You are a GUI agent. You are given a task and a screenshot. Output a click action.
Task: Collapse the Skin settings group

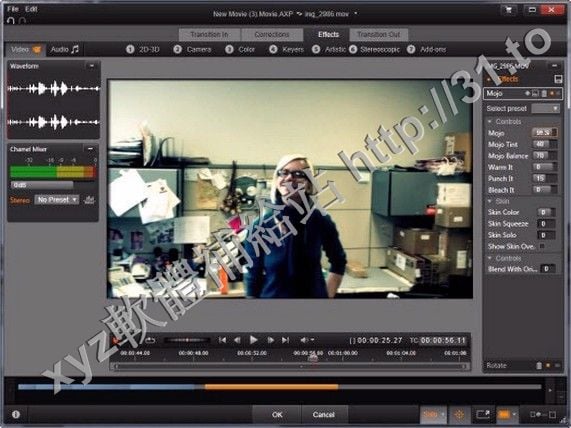tap(490, 201)
